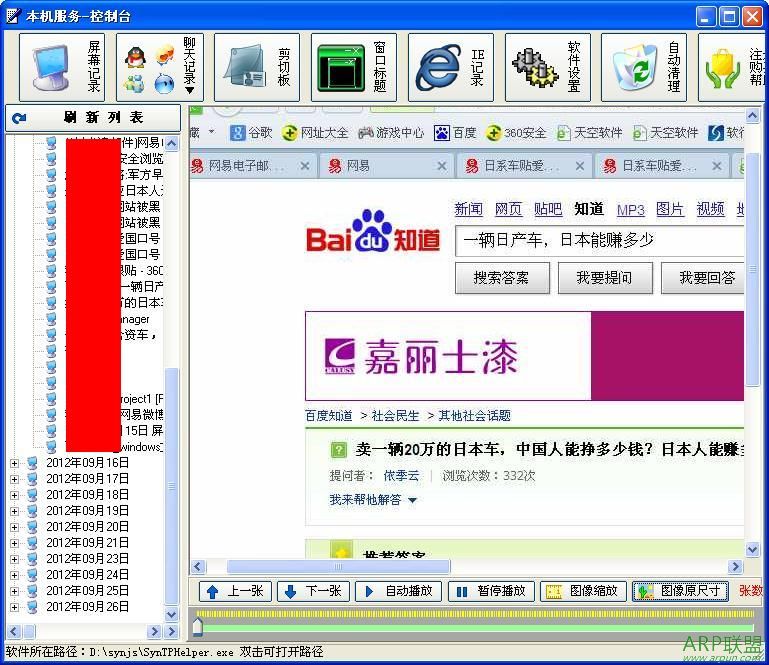Click the screenshot viewer's scroll-down arrow
The image size is (769, 665).
pos(752,550)
